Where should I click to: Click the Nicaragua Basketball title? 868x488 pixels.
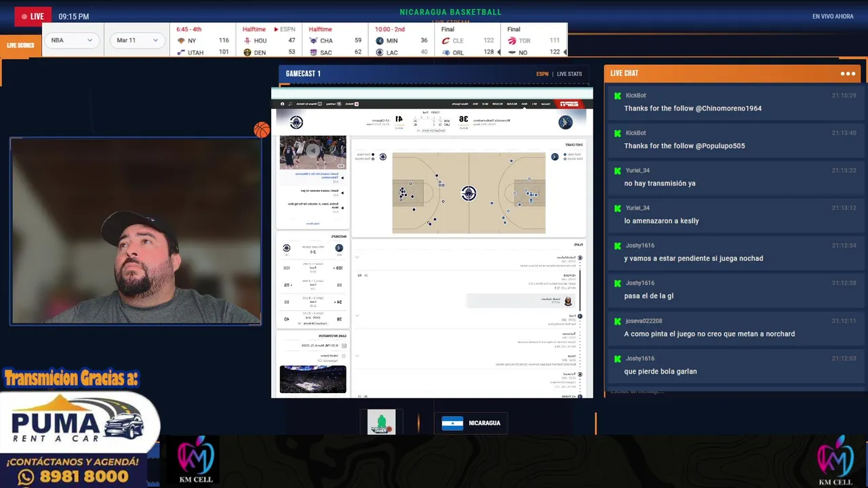point(450,12)
